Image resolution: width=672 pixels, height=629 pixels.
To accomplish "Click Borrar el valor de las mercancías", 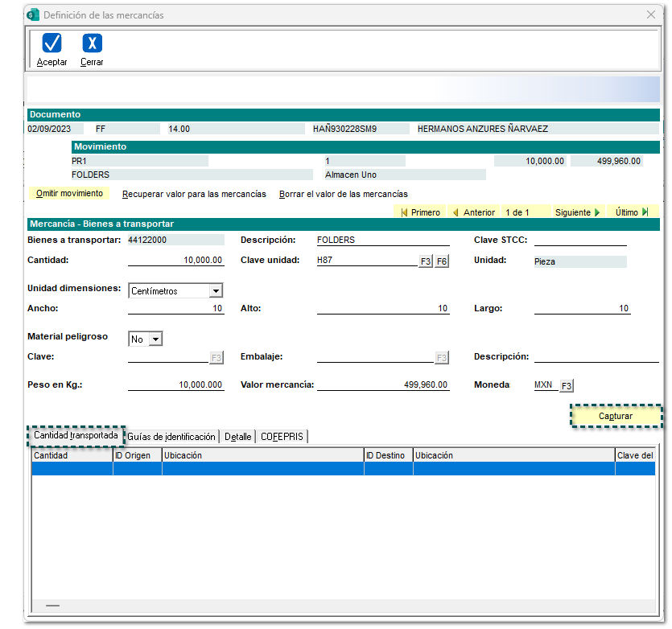I will (344, 194).
